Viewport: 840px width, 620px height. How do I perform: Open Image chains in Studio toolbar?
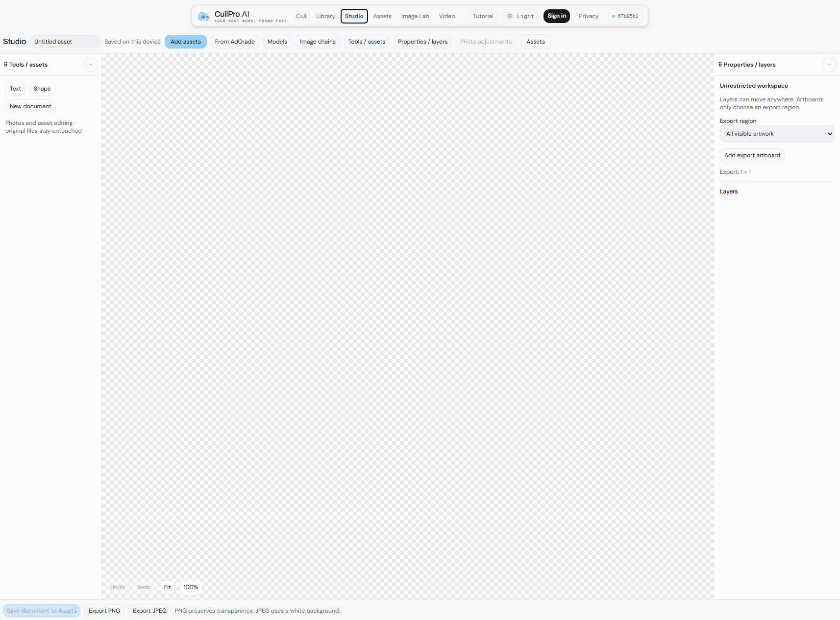point(318,42)
